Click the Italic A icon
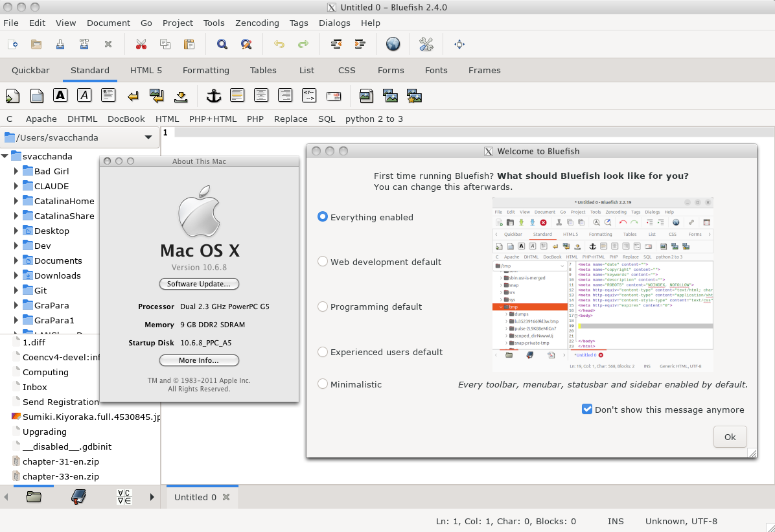 [84, 95]
